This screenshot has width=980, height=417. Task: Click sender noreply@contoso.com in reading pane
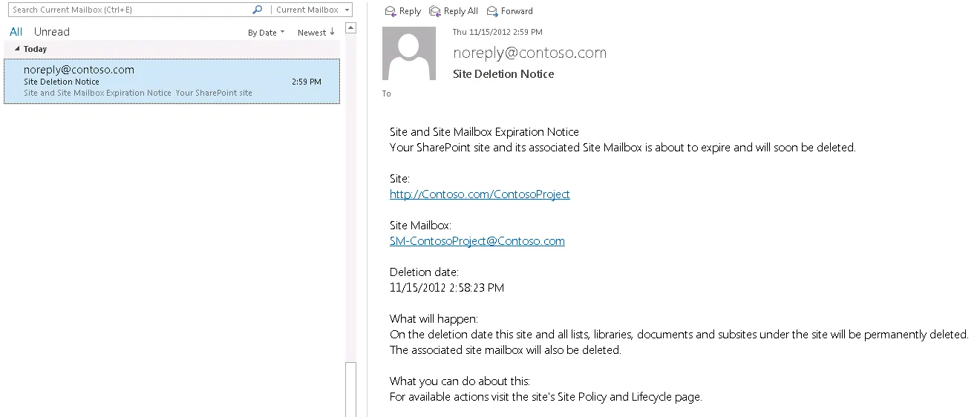click(529, 53)
